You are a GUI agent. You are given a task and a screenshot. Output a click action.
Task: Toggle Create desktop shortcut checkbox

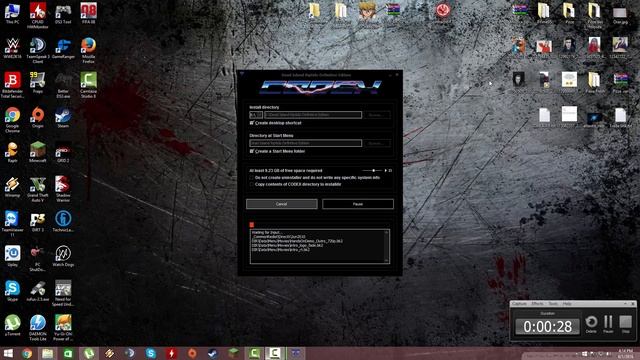(251, 122)
